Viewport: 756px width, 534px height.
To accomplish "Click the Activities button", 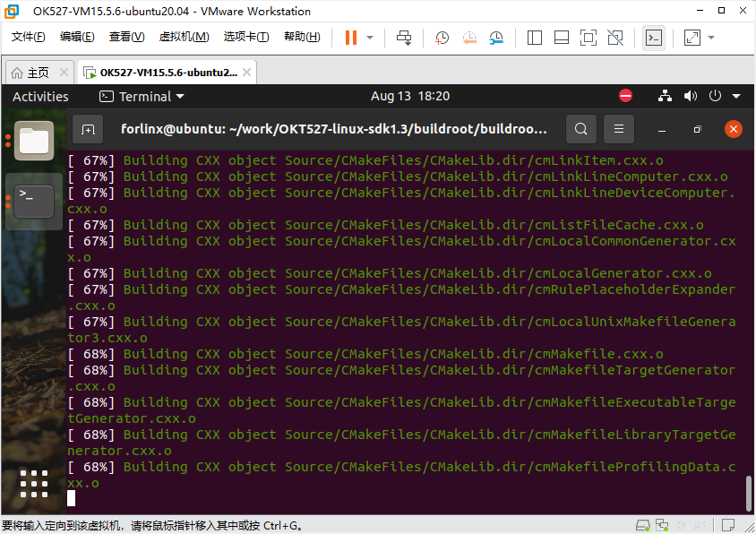I will coord(40,97).
